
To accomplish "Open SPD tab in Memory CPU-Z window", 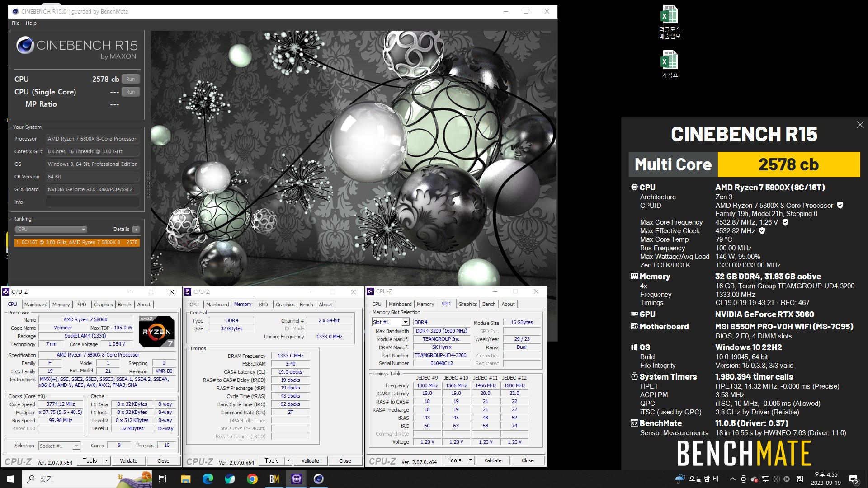I will click(x=263, y=305).
